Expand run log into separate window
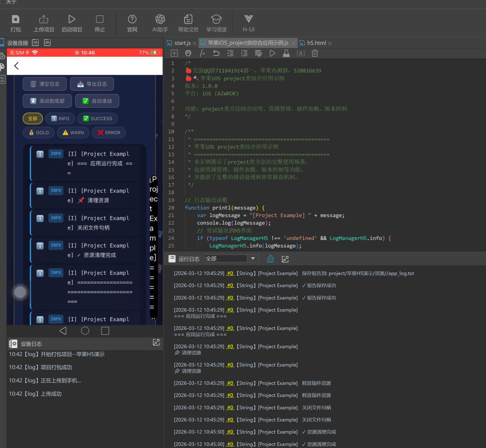This screenshot has width=486, height=448. [285, 259]
